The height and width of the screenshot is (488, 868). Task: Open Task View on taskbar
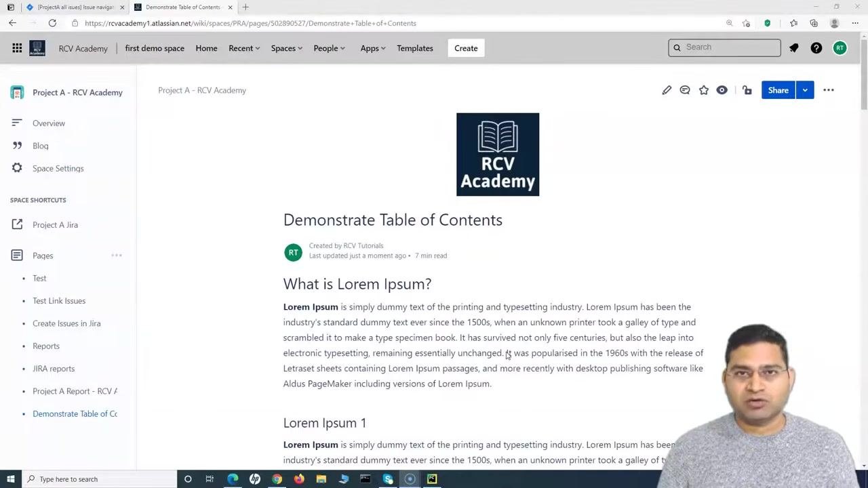click(210, 479)
